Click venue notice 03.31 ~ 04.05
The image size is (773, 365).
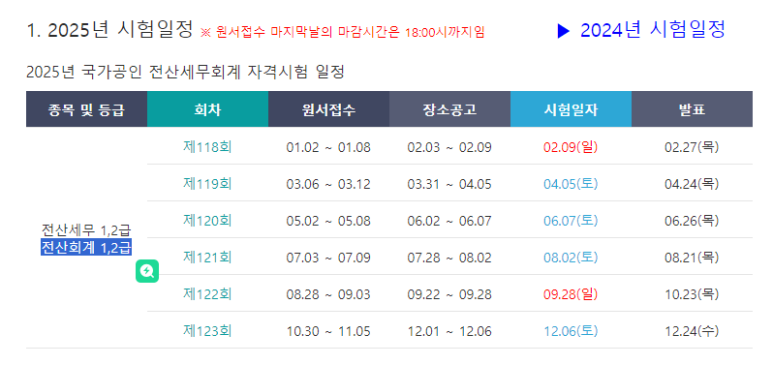click(x=450, y=184)
